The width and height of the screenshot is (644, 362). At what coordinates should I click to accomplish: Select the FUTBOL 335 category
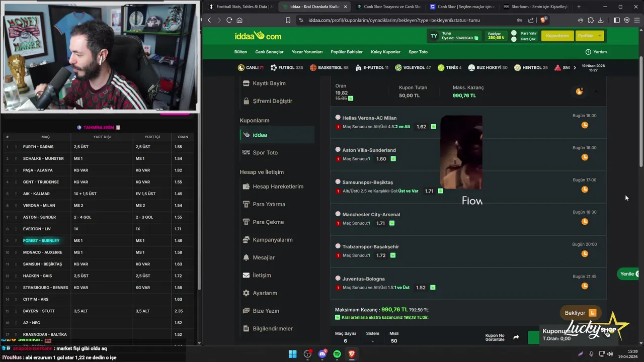coord(287,68)
